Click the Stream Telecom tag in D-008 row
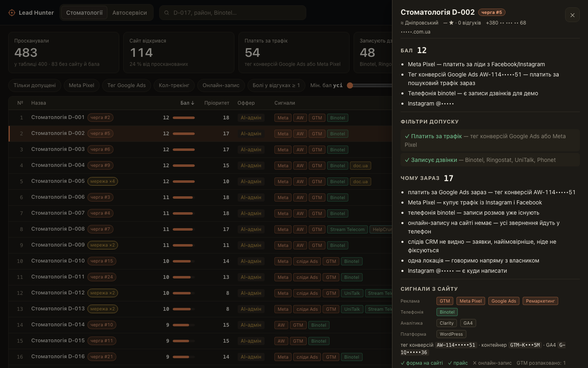The height and width of the screenshot is (368, 588). [x=347, y=229]
